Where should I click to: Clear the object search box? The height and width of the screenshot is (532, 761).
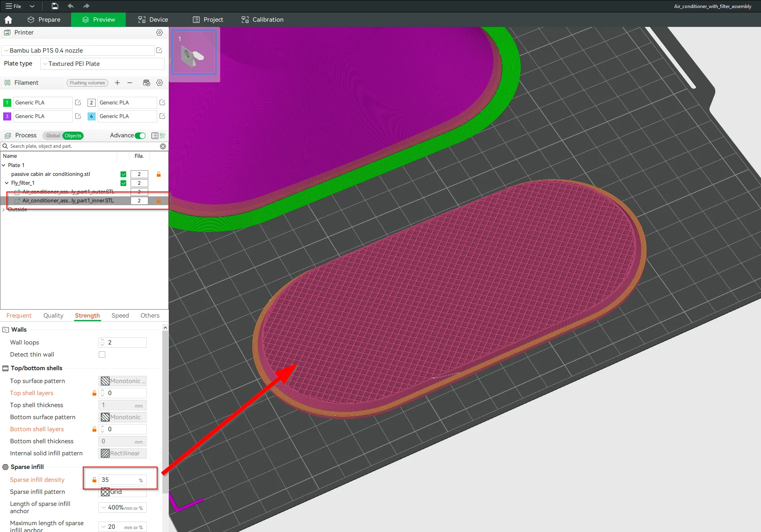(x=163, y=146)
